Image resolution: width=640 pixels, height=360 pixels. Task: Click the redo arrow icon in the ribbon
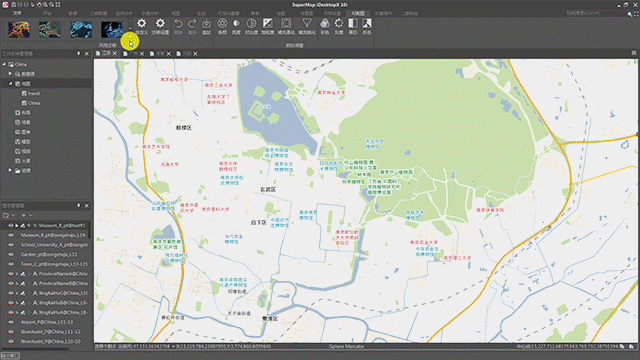coord(192,24)
